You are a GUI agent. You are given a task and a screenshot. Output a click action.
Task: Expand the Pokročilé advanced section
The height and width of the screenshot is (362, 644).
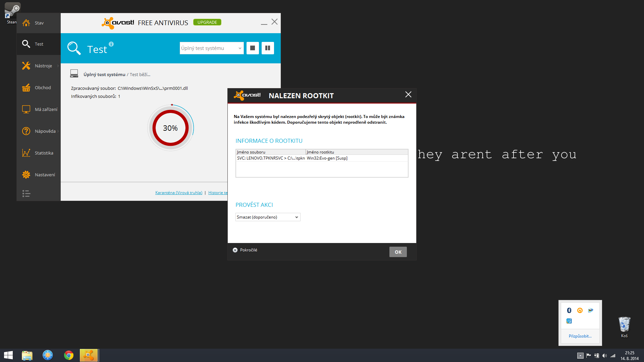click(235, 250)
